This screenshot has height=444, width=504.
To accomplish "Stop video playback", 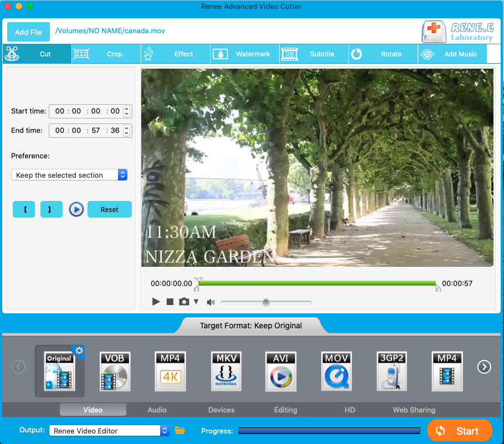I will pos(170,302).
